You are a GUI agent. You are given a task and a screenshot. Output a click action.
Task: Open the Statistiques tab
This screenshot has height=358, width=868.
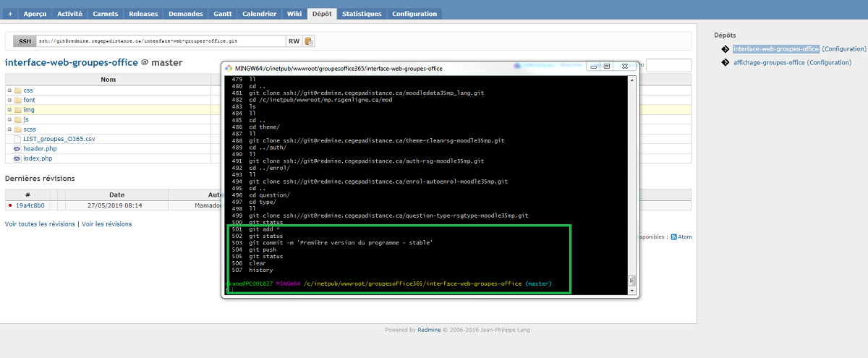(362, 14)
